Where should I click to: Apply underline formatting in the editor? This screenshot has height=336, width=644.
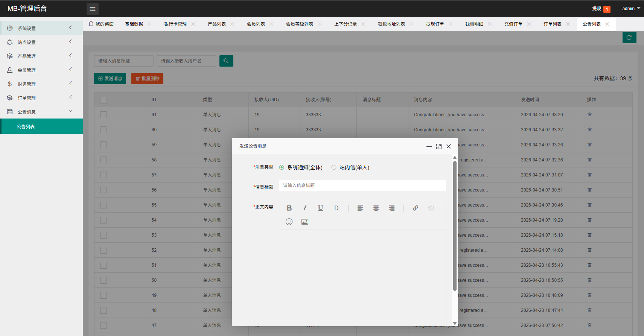pos(321,208)
